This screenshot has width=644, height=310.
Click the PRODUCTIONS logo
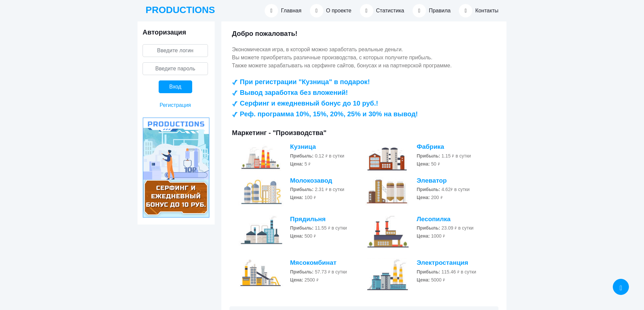180,10
